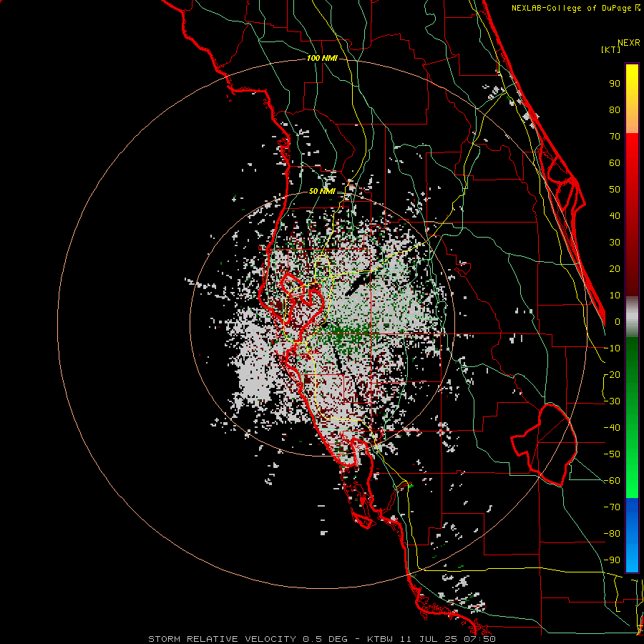Click the positive 40 knot scale label
644x644 pixels.
[615, 216]
